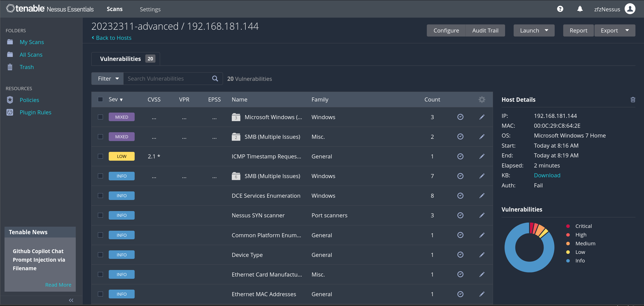Go to the Settings top menu
This screenshot has height=306, width=644.
tap(150, 9)
